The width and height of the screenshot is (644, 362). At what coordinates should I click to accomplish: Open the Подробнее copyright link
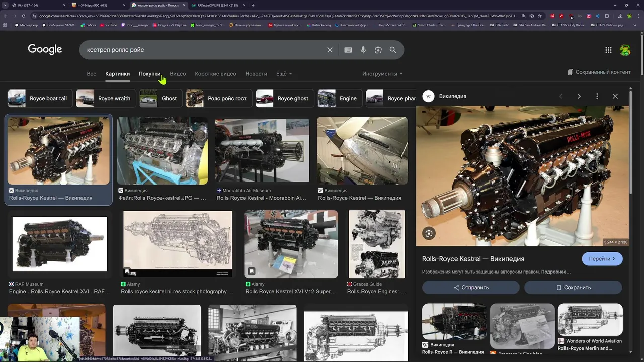click(556, 272)
